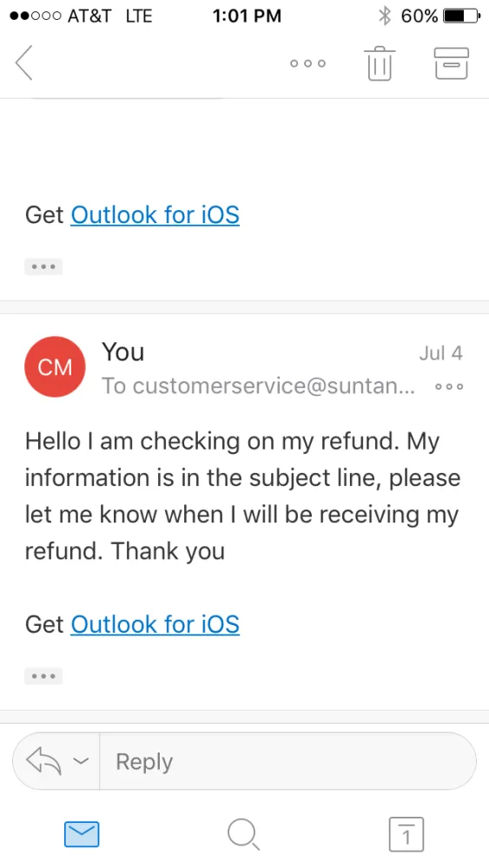489x868 pixels.
Task: Tap the customerservice@suntan recipient line
Action: (x=258, y=386)
